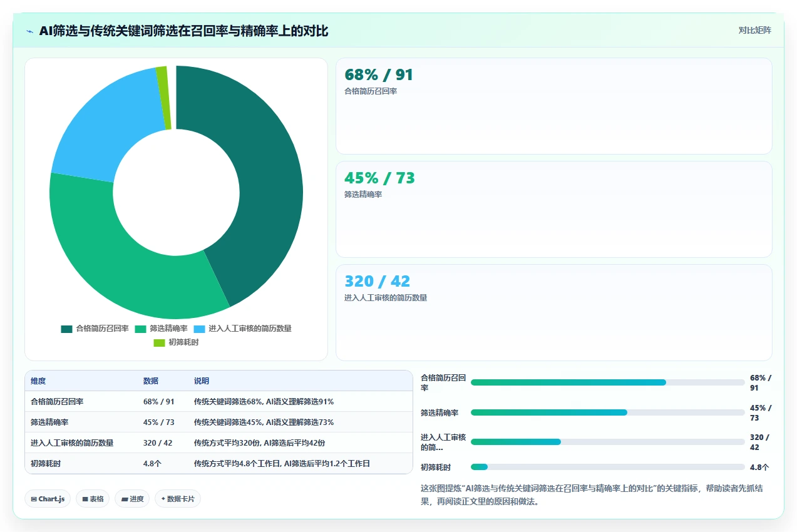The width and height of the screenshot is (797, 532).
Task: Click the lightning icon beside the title
Action: point(29,31)
